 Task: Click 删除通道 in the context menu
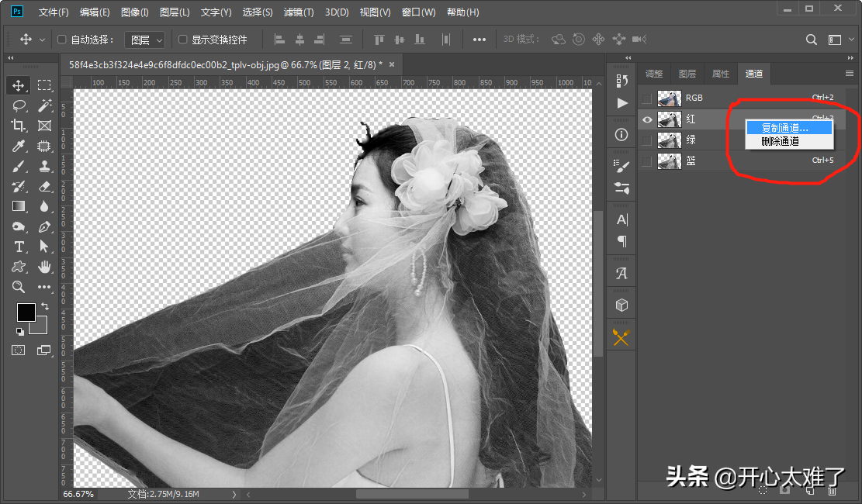[780, 141]
